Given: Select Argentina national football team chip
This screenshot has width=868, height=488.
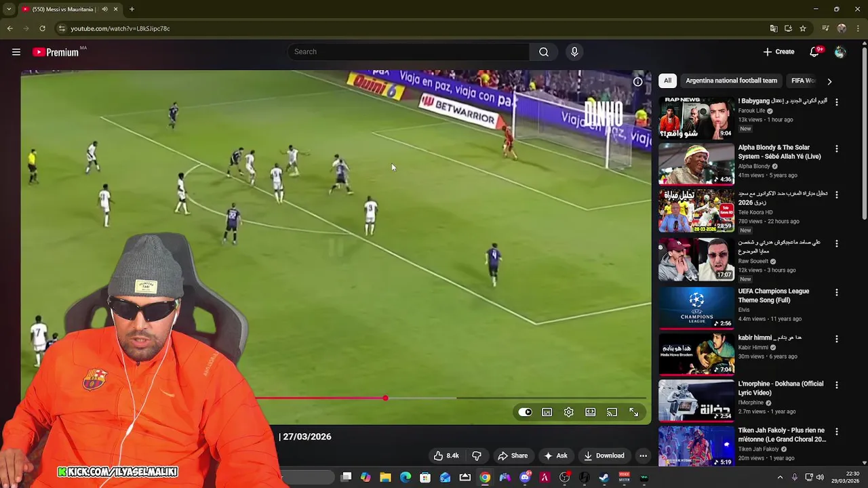Looking at the screenshot, I should point(731,81).
